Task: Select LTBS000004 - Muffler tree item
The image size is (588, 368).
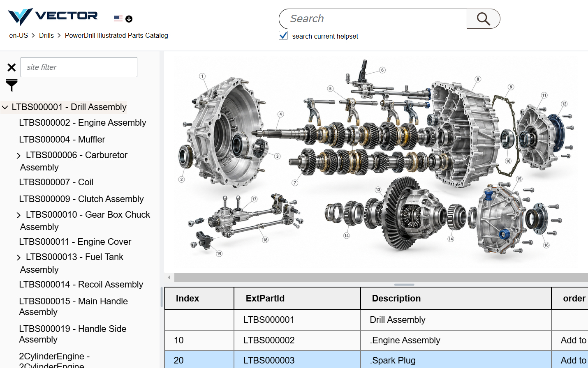Action: click(62, 139)
